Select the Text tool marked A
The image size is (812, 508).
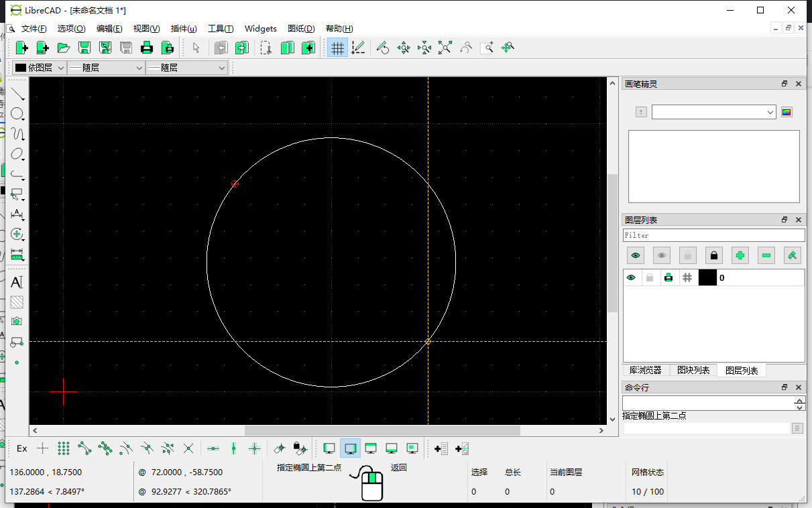[x=17, y=282]
